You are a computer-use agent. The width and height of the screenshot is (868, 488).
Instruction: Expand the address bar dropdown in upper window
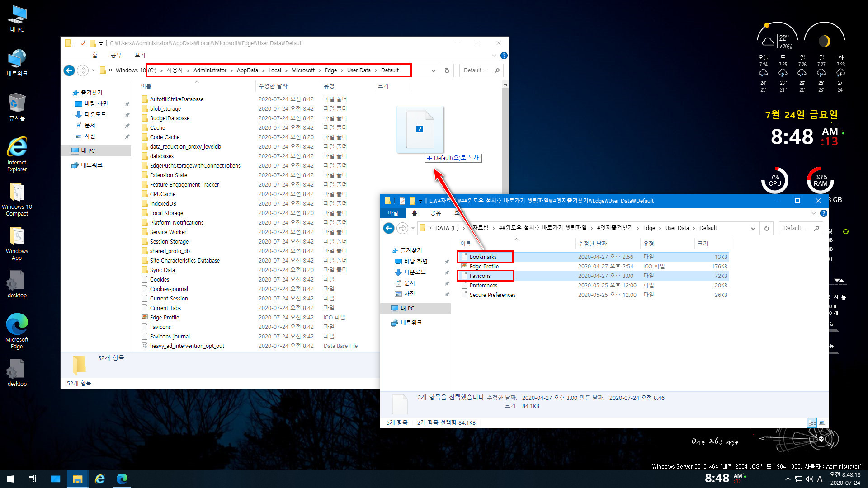point(431,70)
